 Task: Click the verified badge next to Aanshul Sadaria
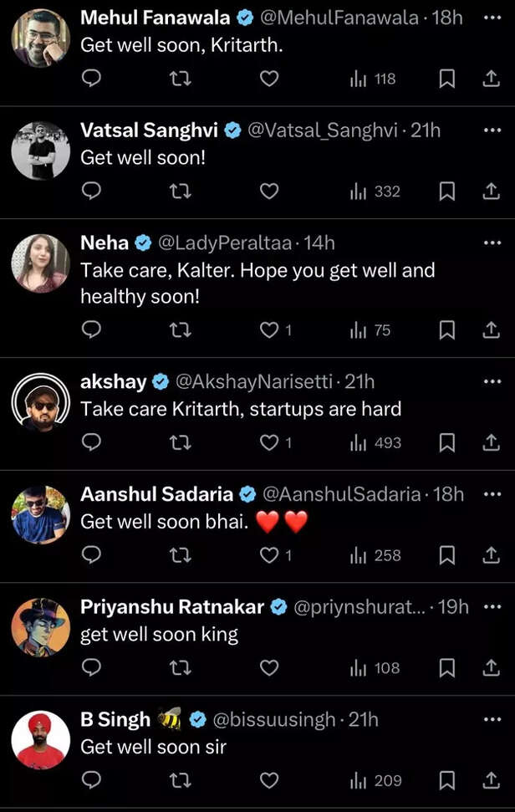coord(247,494)
